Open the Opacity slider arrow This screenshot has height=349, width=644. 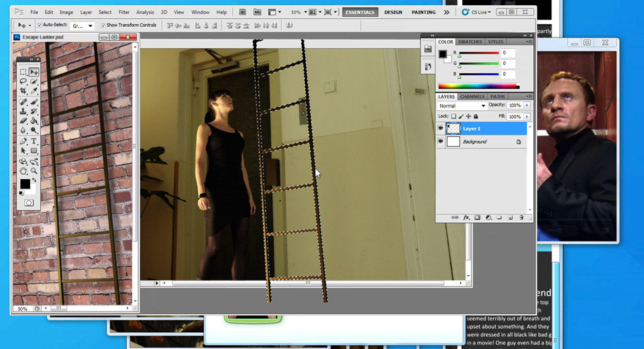click(x=527, y=105)
